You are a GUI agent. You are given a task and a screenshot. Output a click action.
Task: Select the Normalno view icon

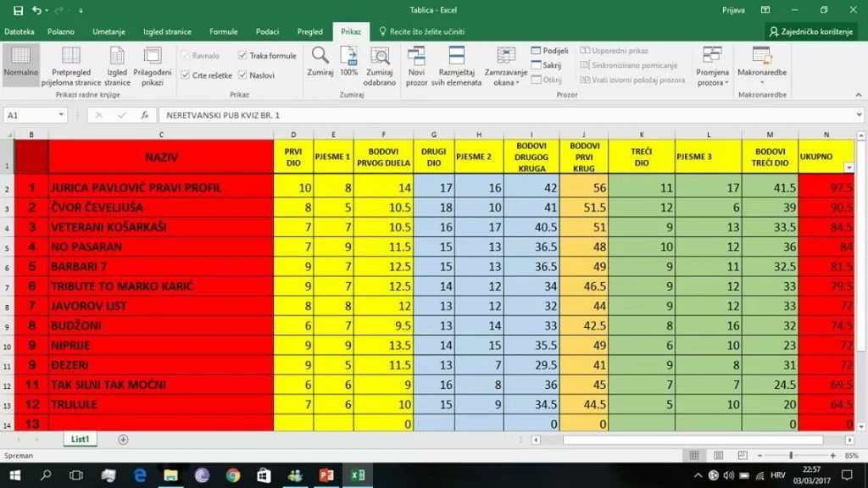(20, 56)
